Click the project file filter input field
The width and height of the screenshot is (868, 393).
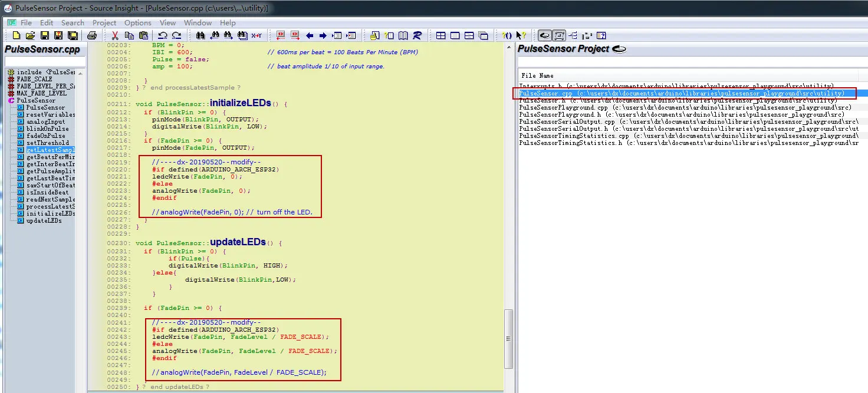pos(692,61)
